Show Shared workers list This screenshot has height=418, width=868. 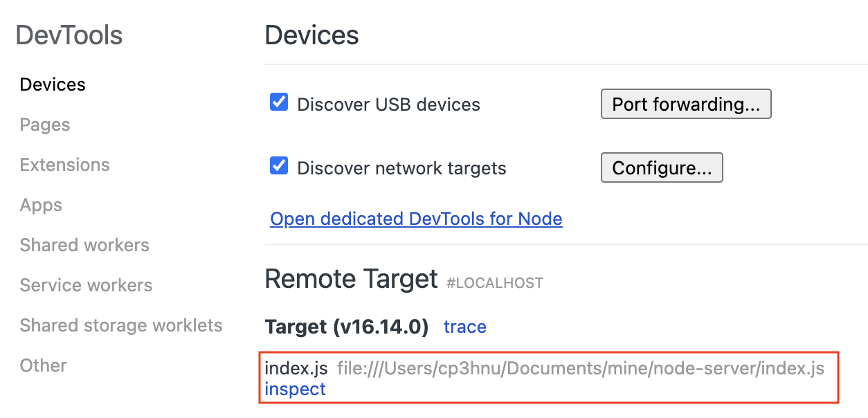84,245
